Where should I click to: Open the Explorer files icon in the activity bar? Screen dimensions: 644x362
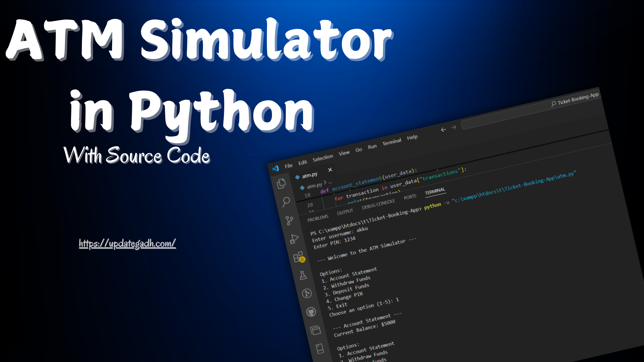281,184
